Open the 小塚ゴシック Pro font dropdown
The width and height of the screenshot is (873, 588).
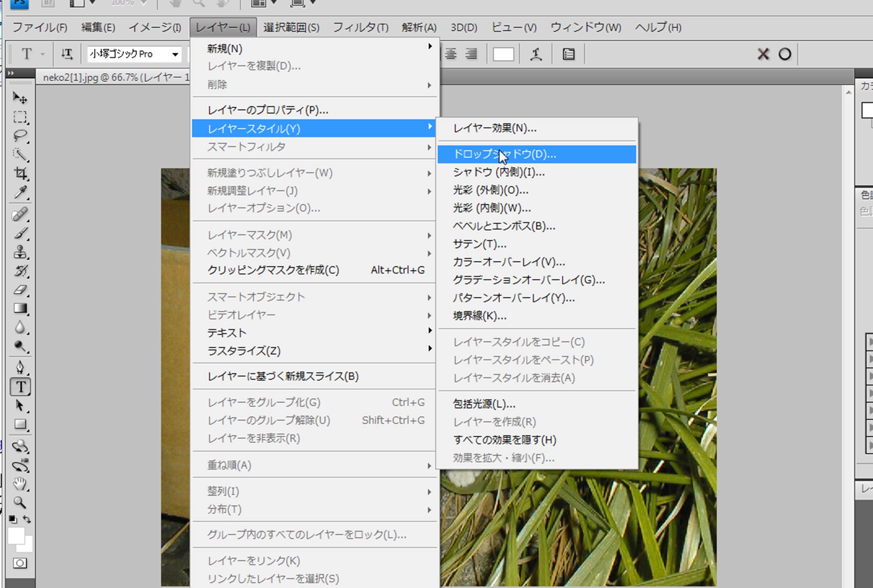(x=175, y=55)
